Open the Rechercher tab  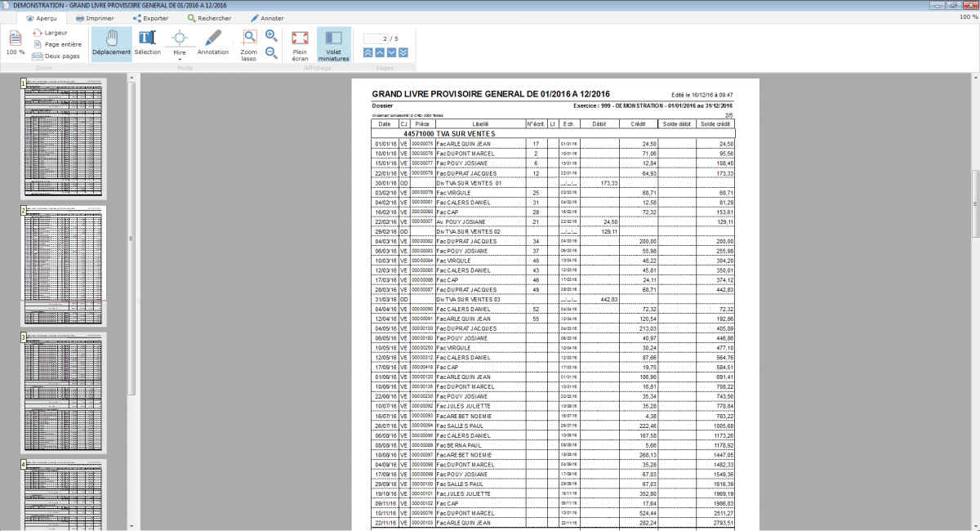(x=209, y=18)
